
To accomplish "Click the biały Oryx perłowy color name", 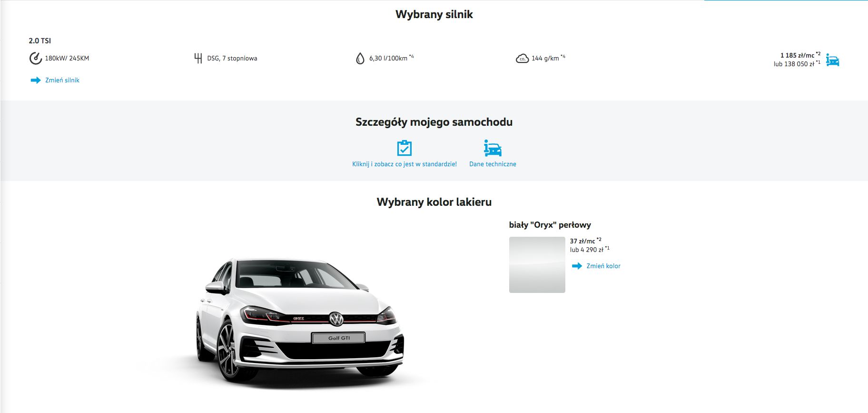I will (550, 225).
